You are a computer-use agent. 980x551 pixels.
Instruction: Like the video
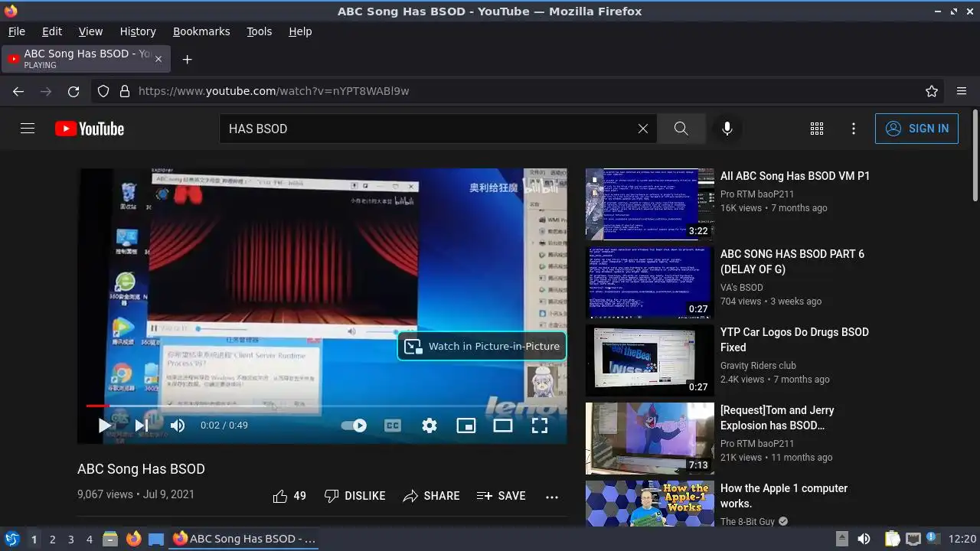pyautogui.click(x=289, y=496)
